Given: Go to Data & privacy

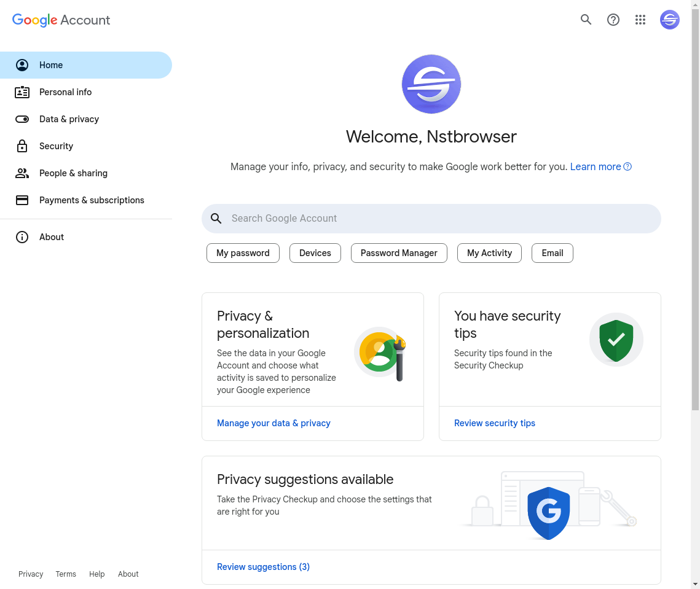Looking at the screenshot, I should (85, 119).
